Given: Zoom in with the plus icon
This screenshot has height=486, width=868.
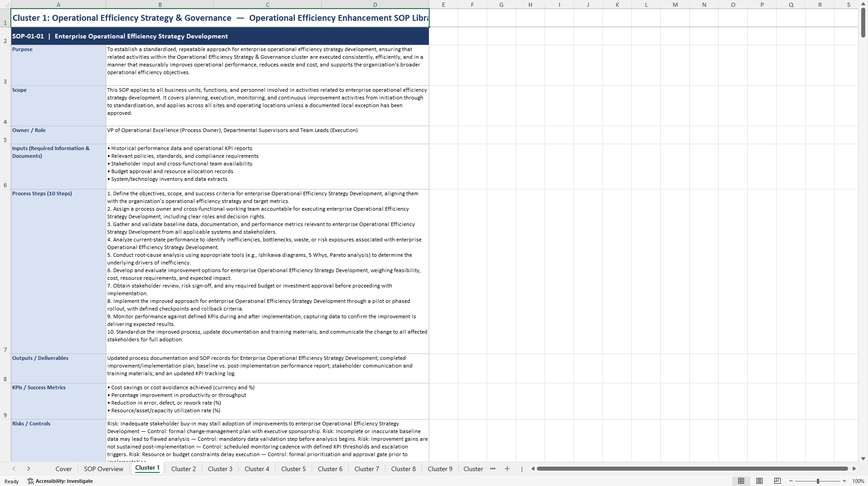Looking at the screenshot, I should tap(844, 481).
